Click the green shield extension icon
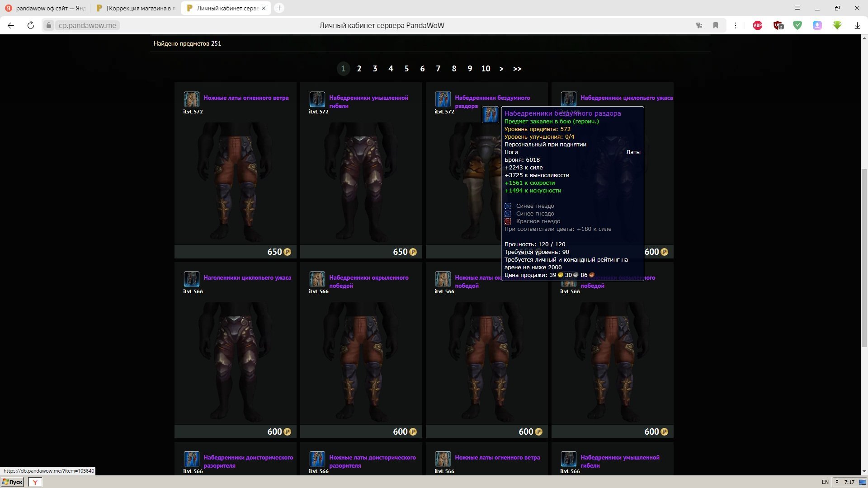Screen dimensions: 868x488 (x=797, y=26)
